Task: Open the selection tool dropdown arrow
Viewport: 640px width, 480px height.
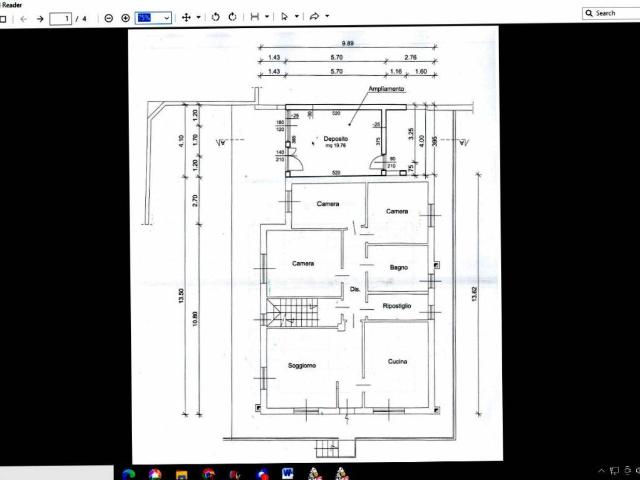Action: pyautogui.click(x=296, y=18)
